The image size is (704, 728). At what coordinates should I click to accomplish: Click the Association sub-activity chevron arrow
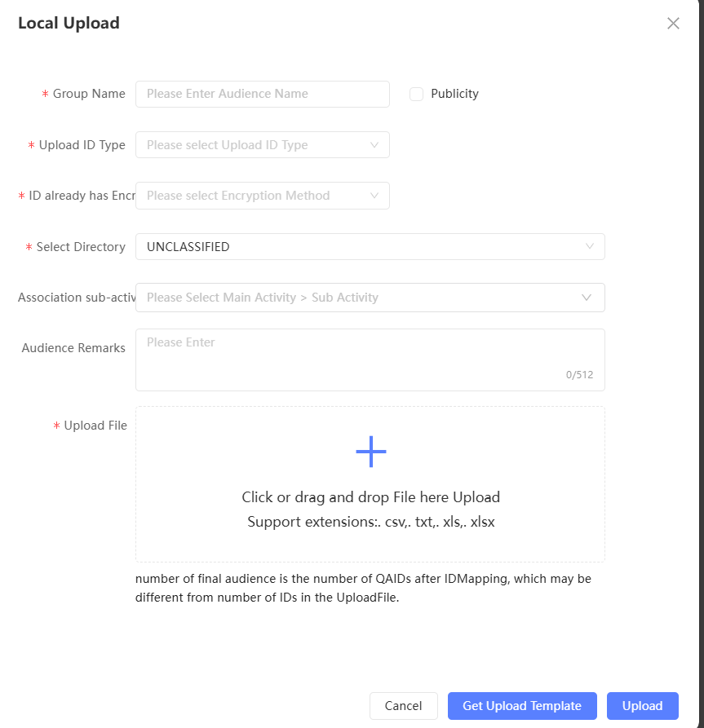586,298
